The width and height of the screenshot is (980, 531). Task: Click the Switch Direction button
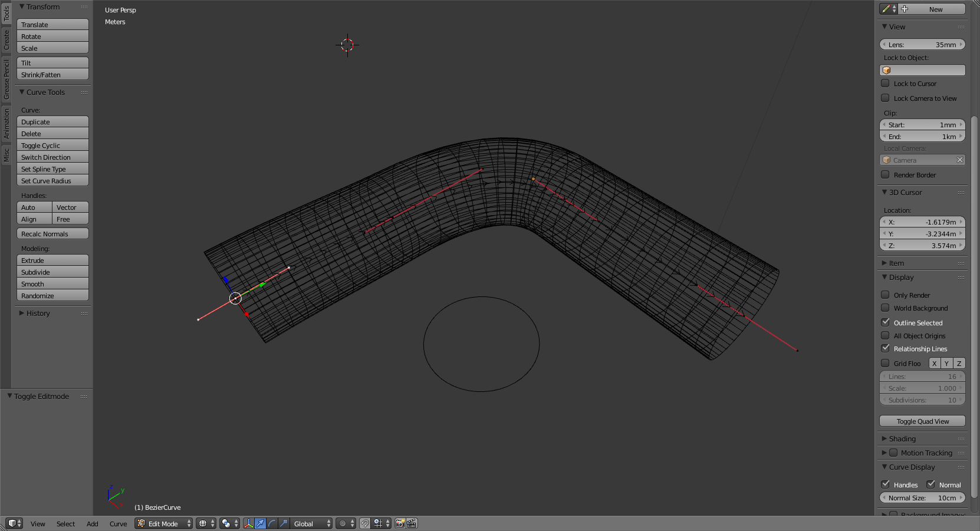[x=52, y=157]
